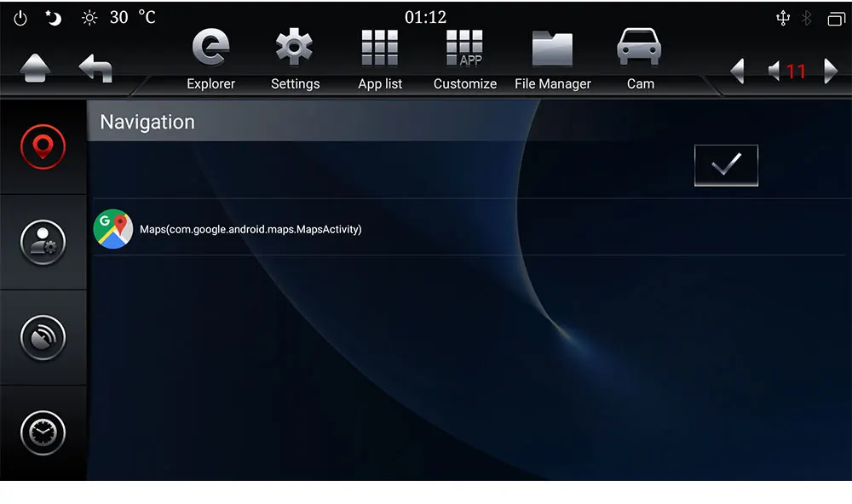This screenshot has height=504, width=852.
Task: Open the Settings gear app
Action: pyautogui.click(x=295, y=59)
